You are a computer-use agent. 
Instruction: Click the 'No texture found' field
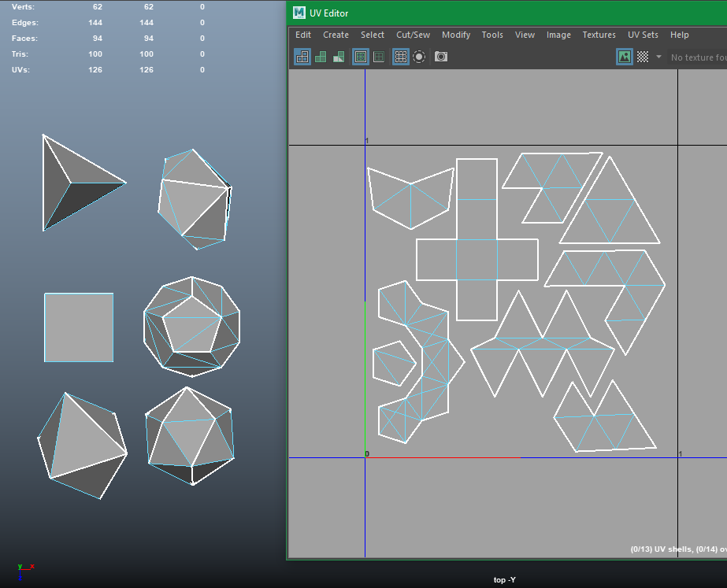coord(697,57)
